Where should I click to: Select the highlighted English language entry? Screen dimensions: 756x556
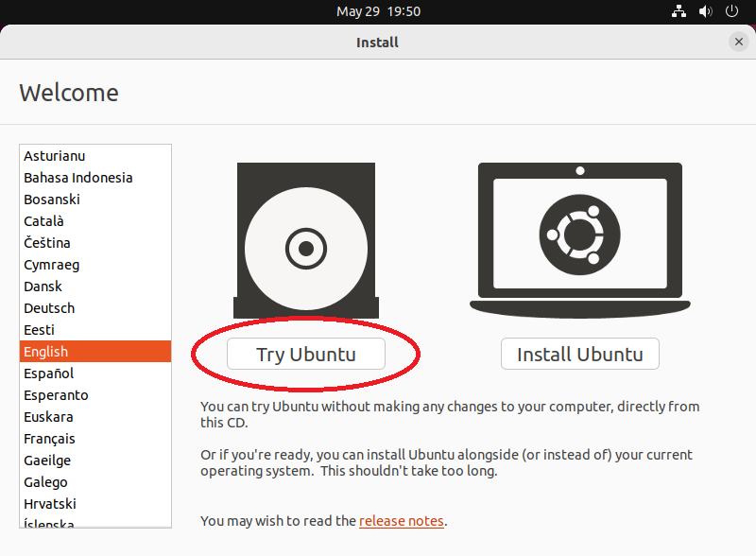(95, 352)
